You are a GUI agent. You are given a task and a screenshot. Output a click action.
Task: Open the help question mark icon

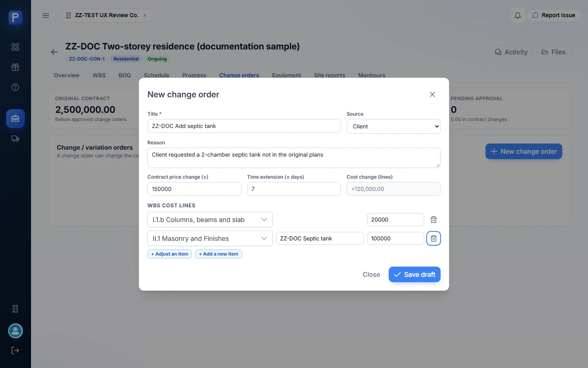[16, 87]
